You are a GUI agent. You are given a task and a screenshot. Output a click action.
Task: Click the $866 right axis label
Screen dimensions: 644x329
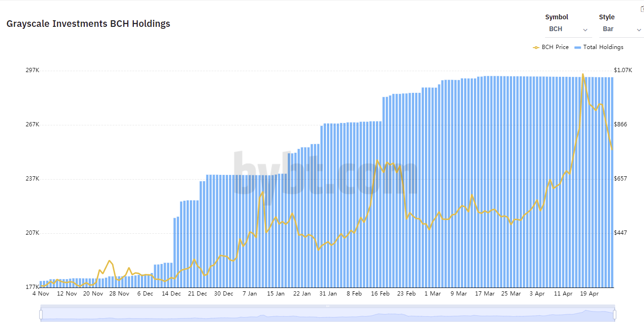[620, 124]
